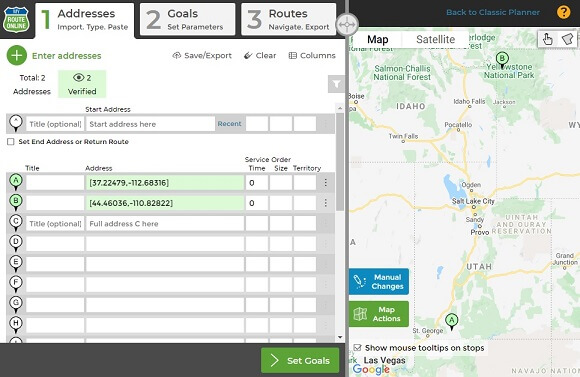The image size is (580, 377).
Task: Click the green plus Enter addresses icon
Action: pos(17,55)
